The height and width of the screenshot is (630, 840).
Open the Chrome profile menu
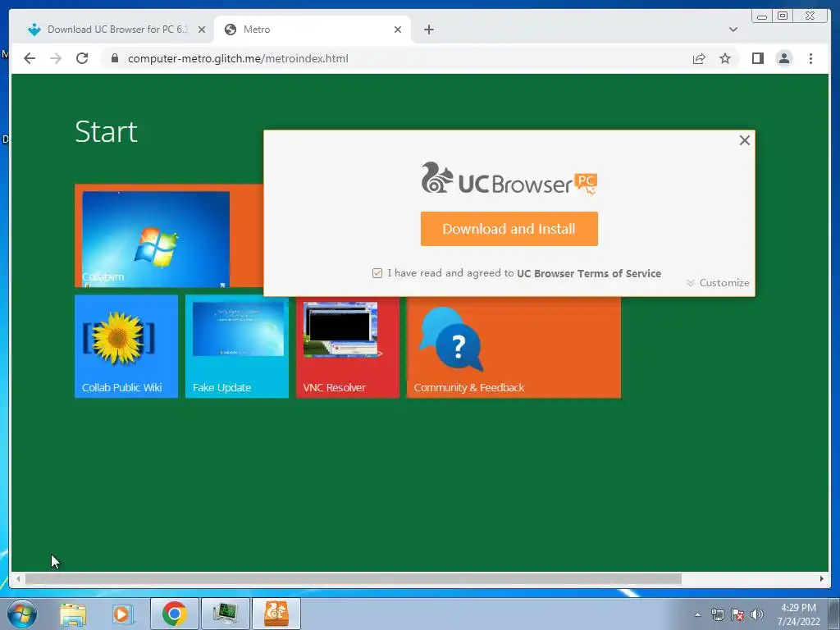(x=783, y=58)
